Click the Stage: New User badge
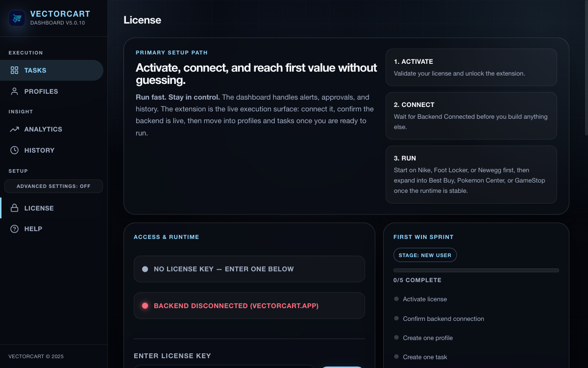 425,255
